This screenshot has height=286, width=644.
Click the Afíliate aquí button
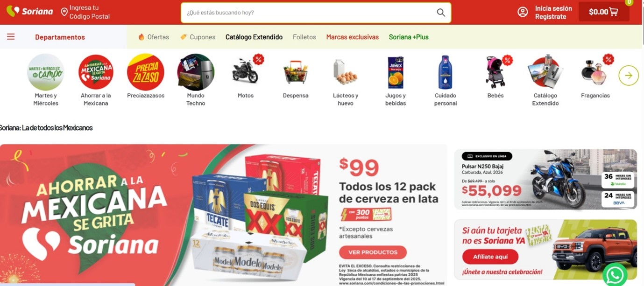click(x=490, y=257)
